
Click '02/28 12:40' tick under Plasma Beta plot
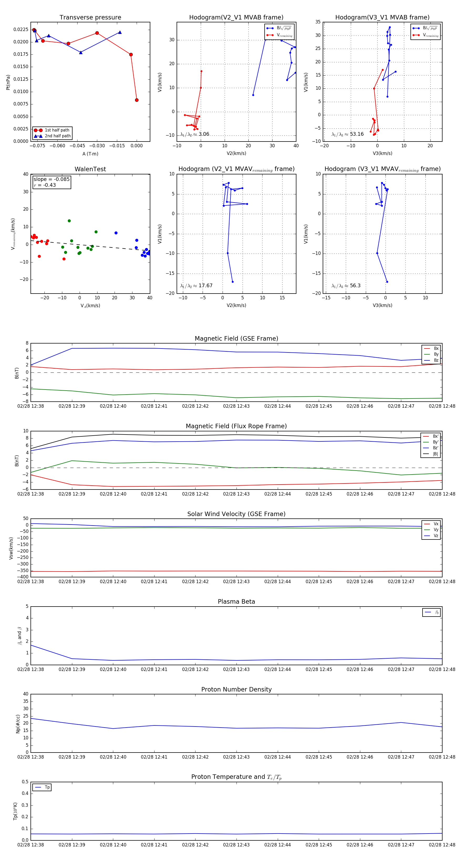[x=113, y=669]
